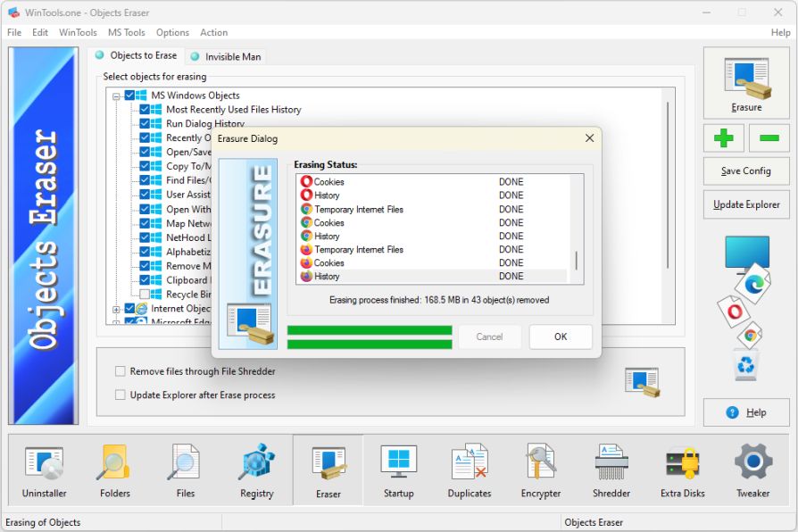This screenshot has width=798, height=532.
Task: Switch to the Invisible Man tab
Action: [226, 57]
